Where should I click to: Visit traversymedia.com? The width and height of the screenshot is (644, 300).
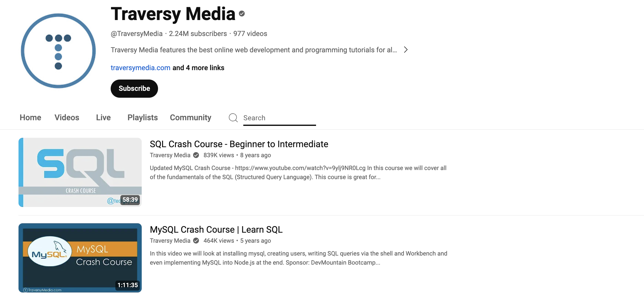click(140, 68)
